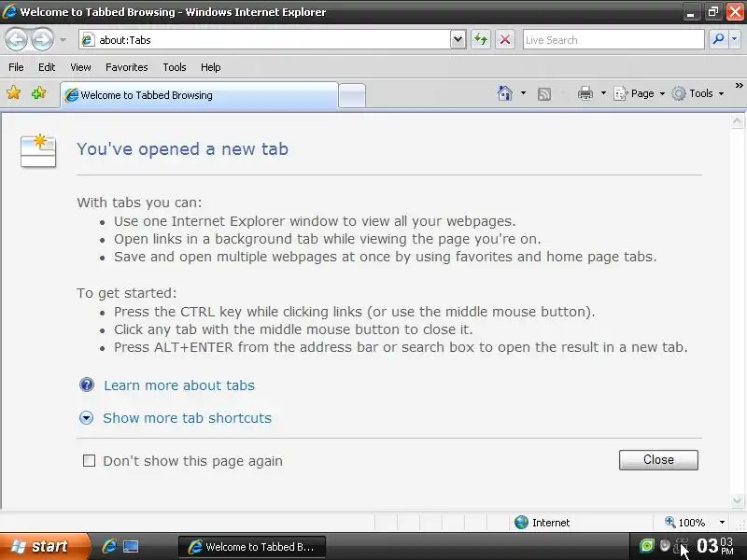Click the gray round system tray icon
The image size is (747, 560).
(x=665, y=546)
